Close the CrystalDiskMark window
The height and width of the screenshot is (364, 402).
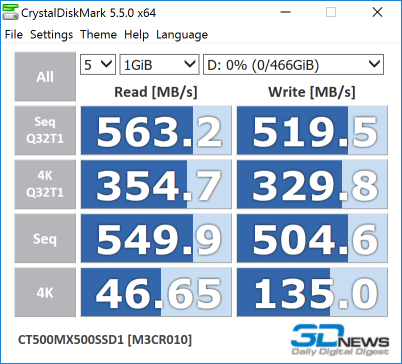click(x=377, y=12)
